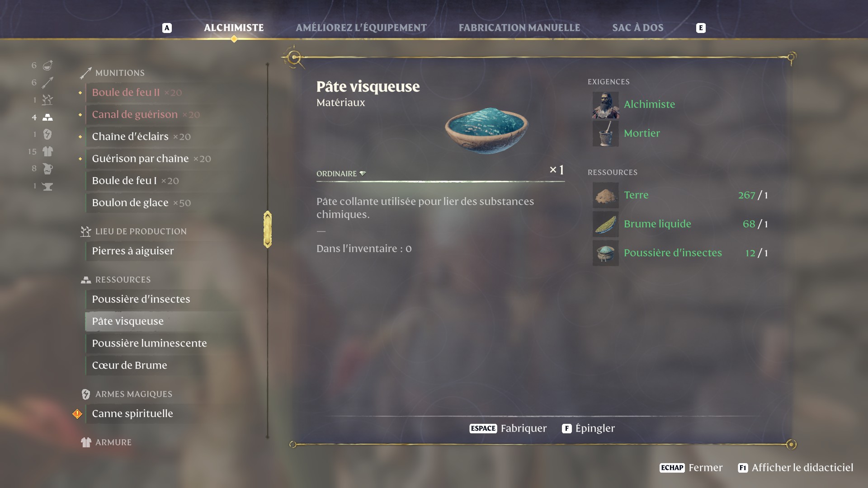
Task: Select the Poussière luminescente recipe
Action: point(149,343)
